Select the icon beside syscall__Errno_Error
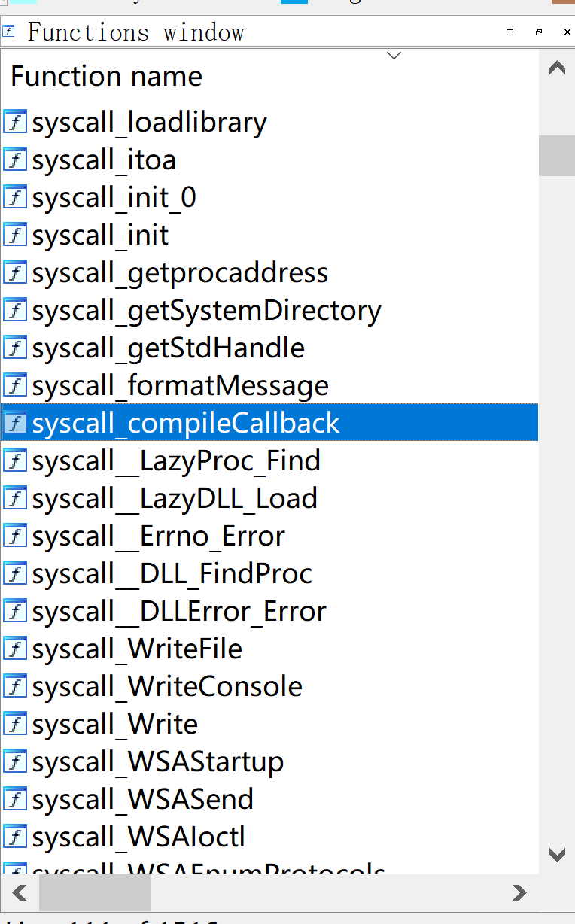 click(x=15, y=536)
